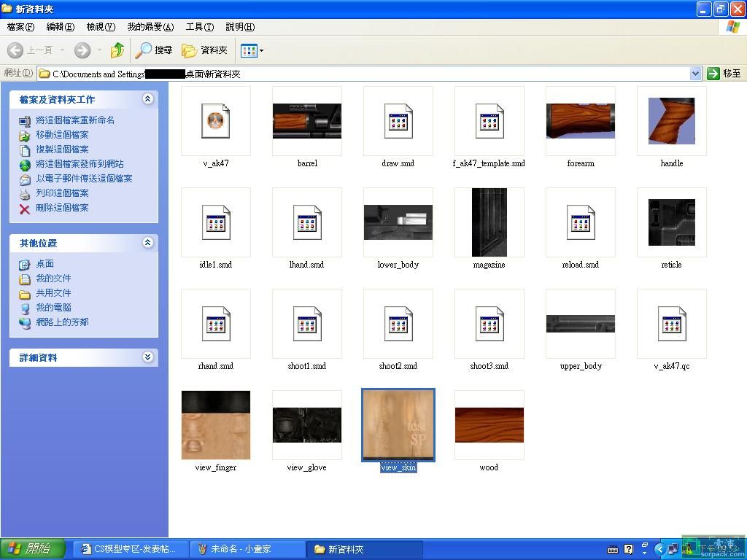
Task: Toggle the Folders (資料夾) pane
Action: (205, 50)
